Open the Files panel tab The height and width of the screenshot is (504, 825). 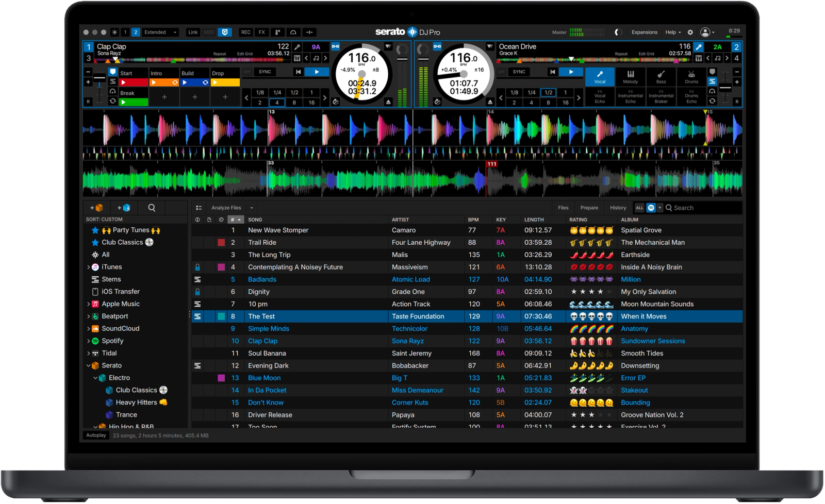coord(563,208)
